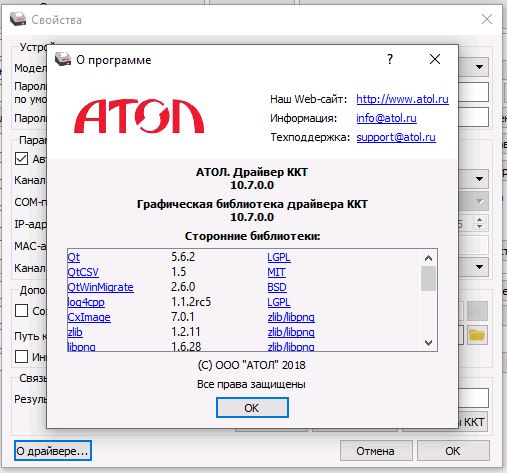Click the info@atol.ru email link
The height and width of the screenshot is (473, 507).
(x=386, y=118)
